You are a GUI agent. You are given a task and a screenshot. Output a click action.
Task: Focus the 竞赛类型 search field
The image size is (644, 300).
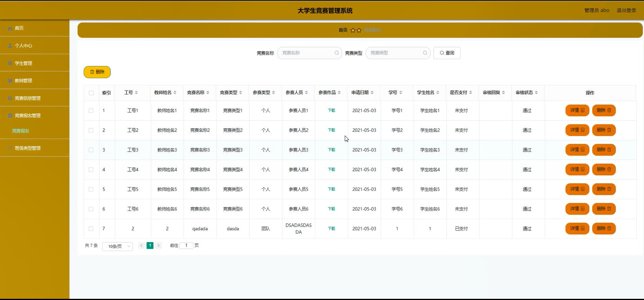pyautogui.click(x=398, y=53)
